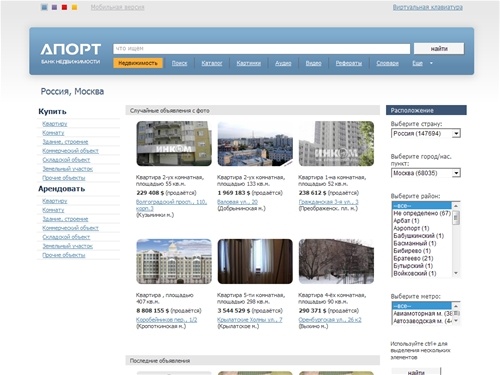Open photo of the 298 кв.м. apartment
This screenshot has height=375, width=500.
(255, 261)
